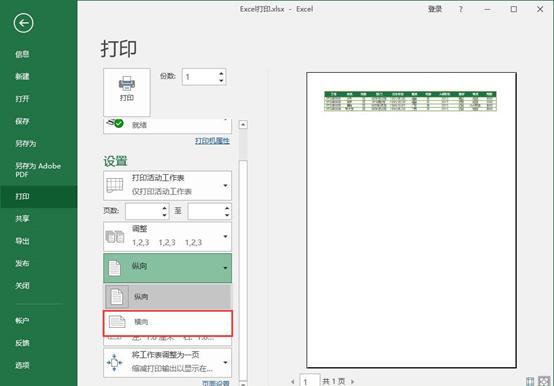Select 横向 landscape orientation option
This screenshot has height=386, width=554.
(x=168, y=323)
